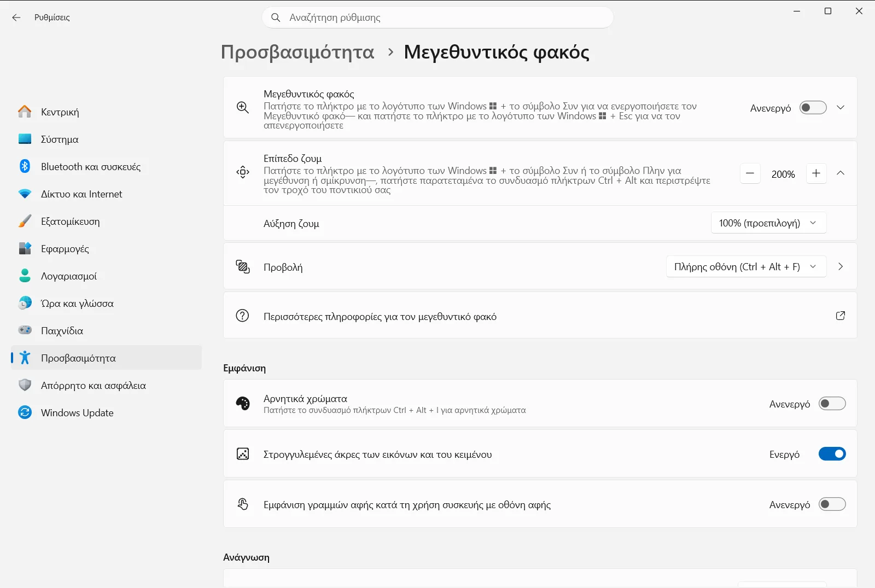Image resolution: width=875 pixels, height=588 pixels.
Task: Expand the Μεγεθυντικός φακός section chevron
Action: coord(841,107)
